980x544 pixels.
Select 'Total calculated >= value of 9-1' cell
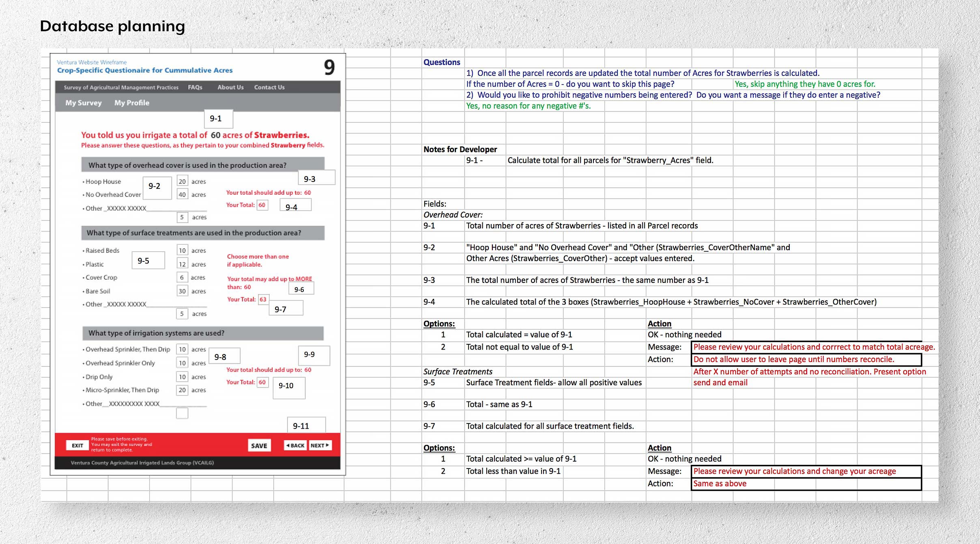(521, 459)
